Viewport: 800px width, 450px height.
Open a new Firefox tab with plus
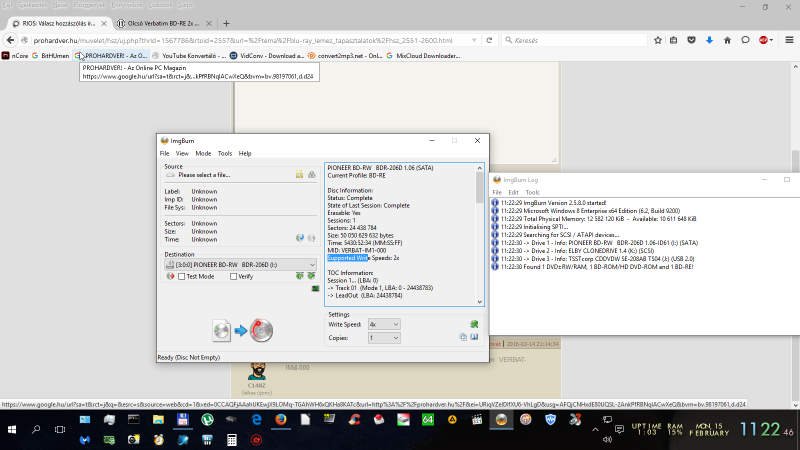226,23
